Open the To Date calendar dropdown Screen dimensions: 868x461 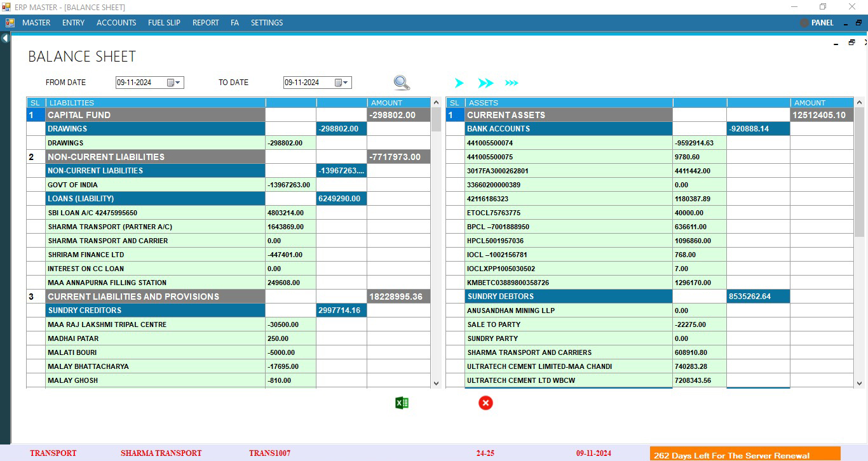pos(342,83)
